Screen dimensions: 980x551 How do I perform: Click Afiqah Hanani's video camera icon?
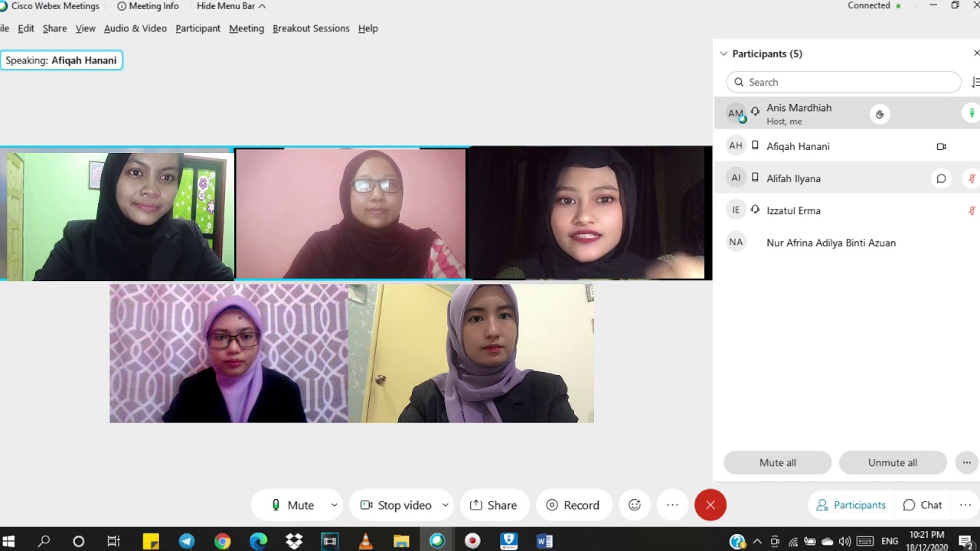pyautogui.click(x=942, y=146)
